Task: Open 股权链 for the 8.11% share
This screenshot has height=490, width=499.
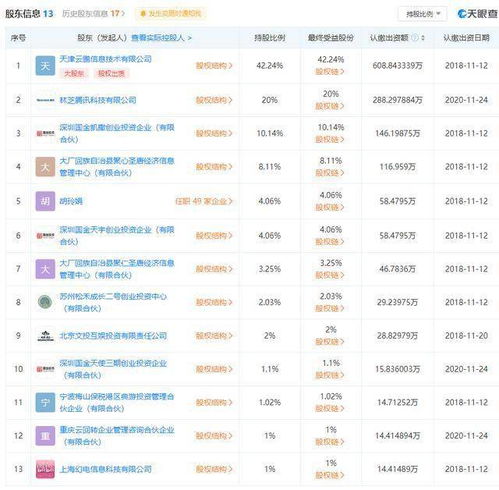Action: pos(330,173)
